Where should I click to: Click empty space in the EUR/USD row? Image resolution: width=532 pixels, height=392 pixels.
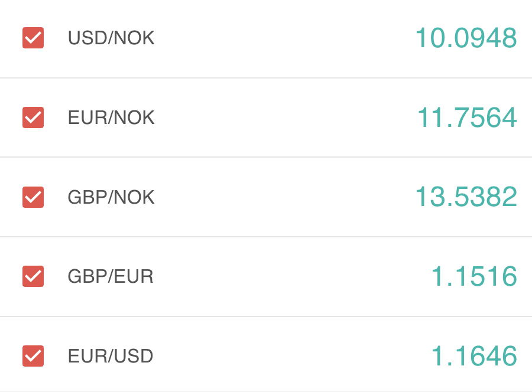tap(284, 356)
